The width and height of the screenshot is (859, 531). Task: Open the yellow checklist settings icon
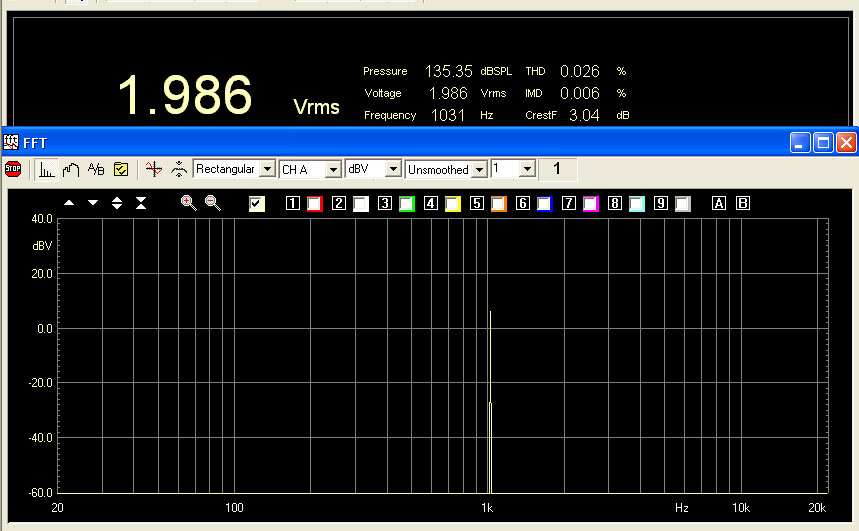click(120, 169)
